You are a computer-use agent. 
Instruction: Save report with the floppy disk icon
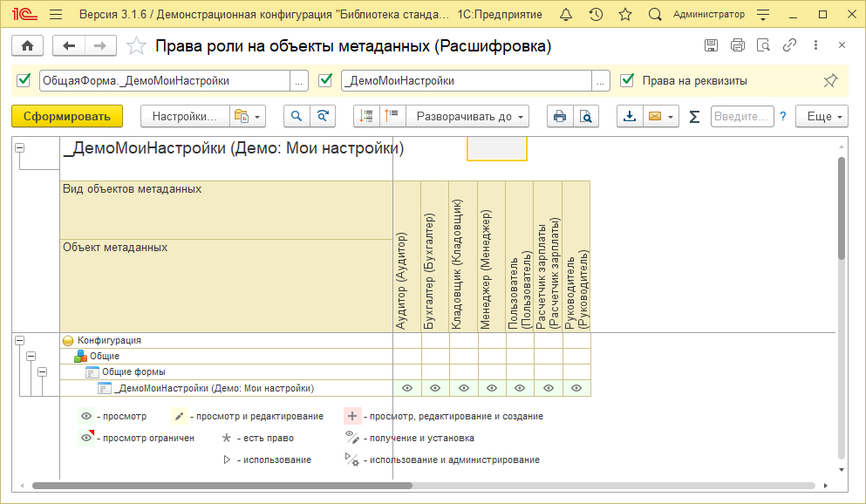(x=712, y=45)
